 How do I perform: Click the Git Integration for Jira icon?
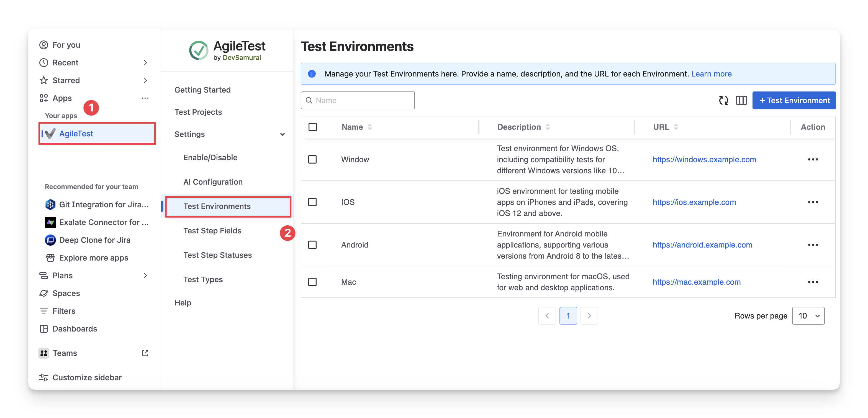(50, 205)
